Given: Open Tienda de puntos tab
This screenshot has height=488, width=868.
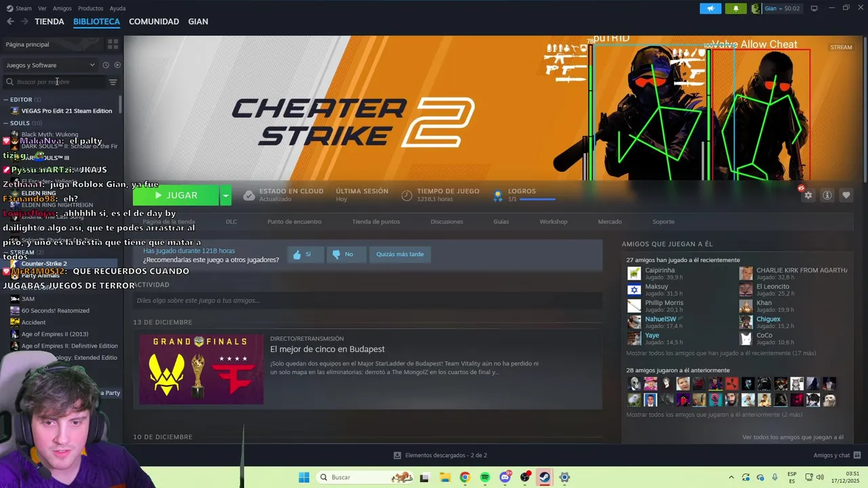Looking at the screenshot, I should click(x=376, y=222).
